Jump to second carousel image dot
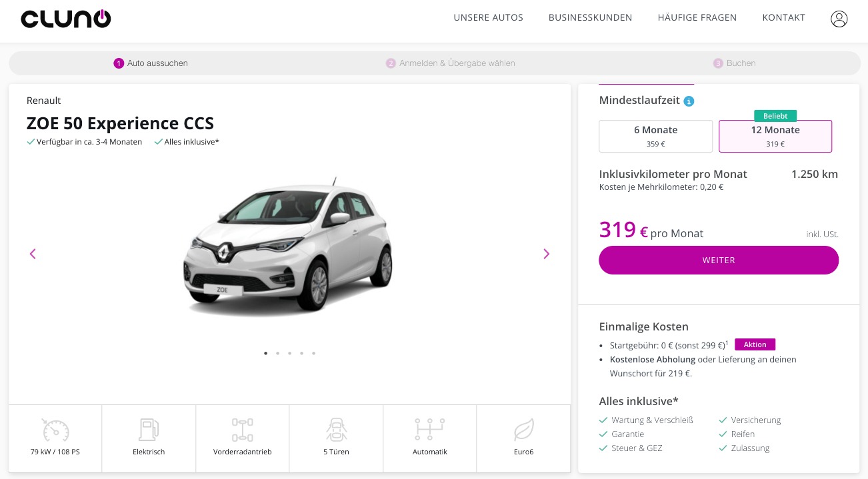 [278, 353]
